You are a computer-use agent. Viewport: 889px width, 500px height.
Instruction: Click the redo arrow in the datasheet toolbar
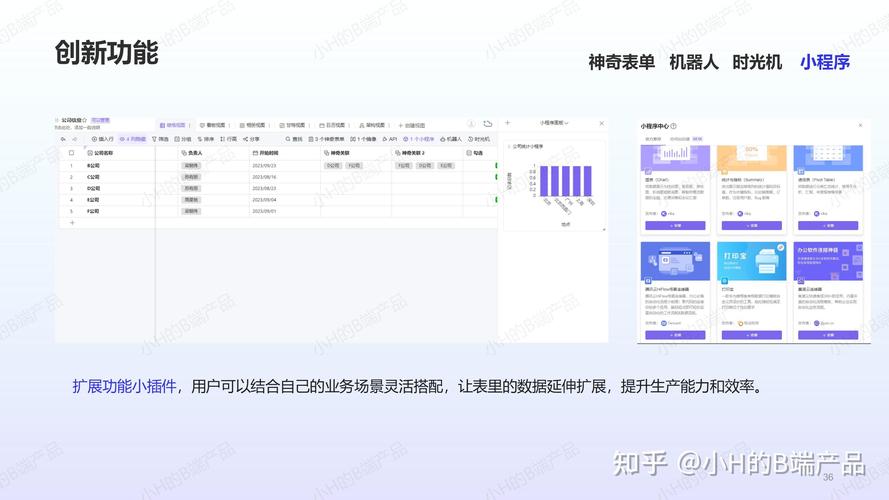[x=74, y=139]
